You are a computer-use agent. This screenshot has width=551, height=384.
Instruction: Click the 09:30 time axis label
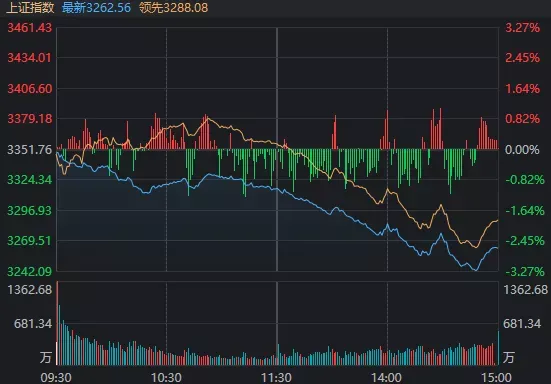(56, 378)
